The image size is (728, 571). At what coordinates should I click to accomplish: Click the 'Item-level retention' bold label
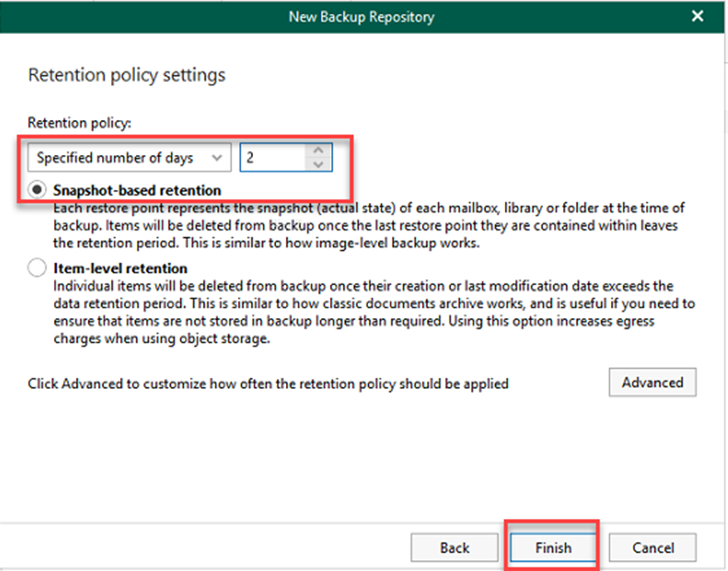(120, 268)
